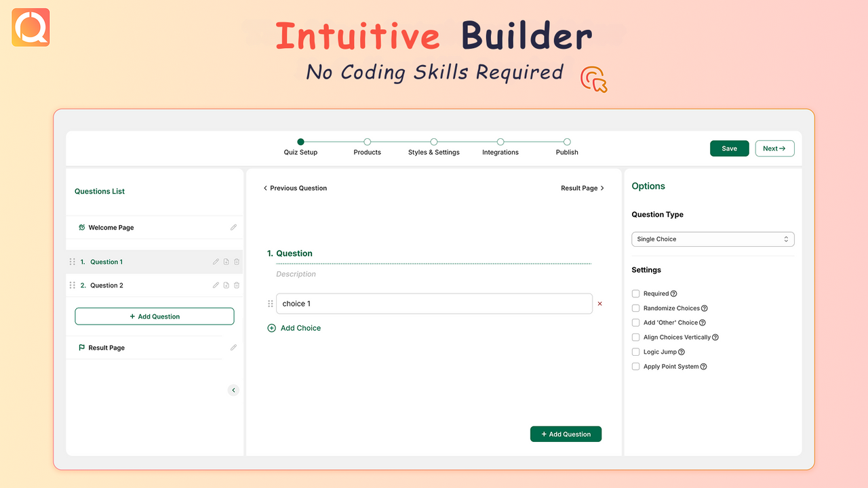Viewport: 868px width, 488px height.
Task: Collapse the Questions List sidebar chevron
Action: pos(233,390)
